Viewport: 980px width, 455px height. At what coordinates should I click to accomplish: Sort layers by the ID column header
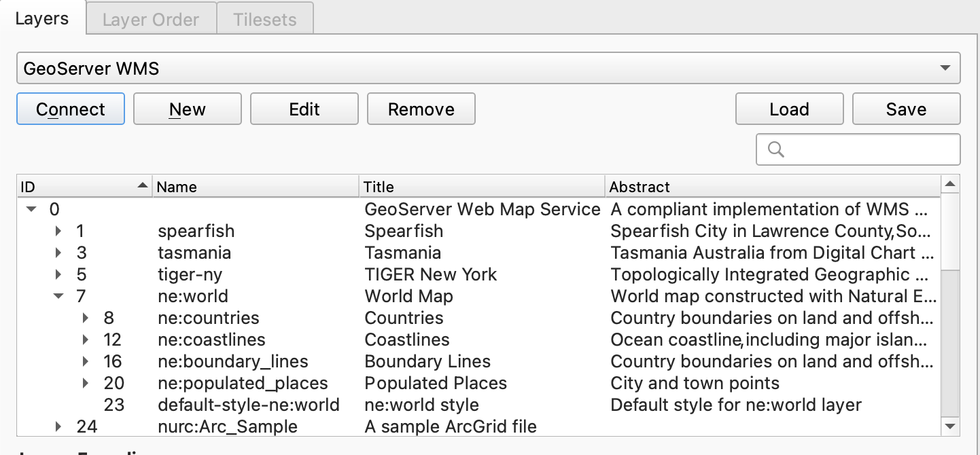(x=82, y=187)
